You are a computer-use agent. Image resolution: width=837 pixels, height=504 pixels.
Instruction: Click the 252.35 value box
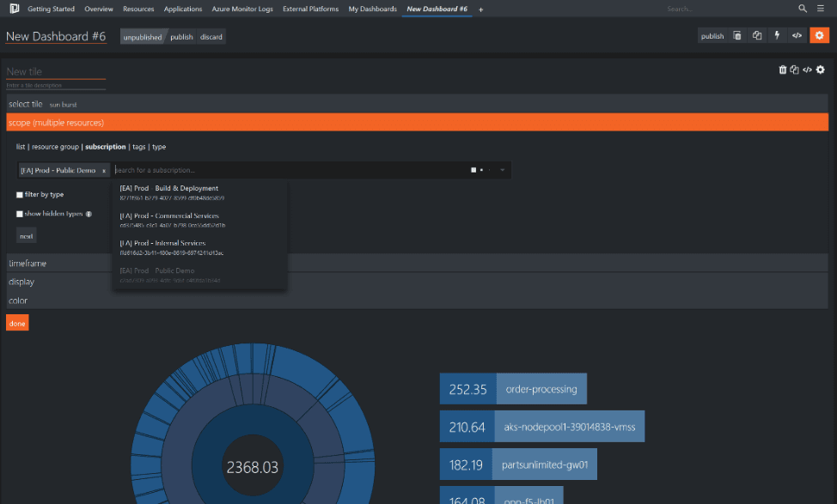[x=468, y=389]
